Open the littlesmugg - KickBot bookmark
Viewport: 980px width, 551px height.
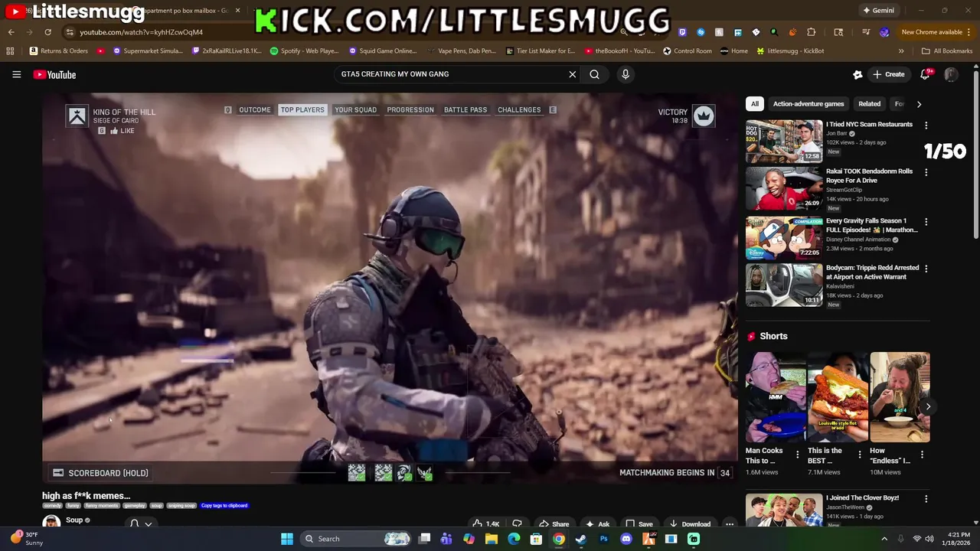coord(790,51)
